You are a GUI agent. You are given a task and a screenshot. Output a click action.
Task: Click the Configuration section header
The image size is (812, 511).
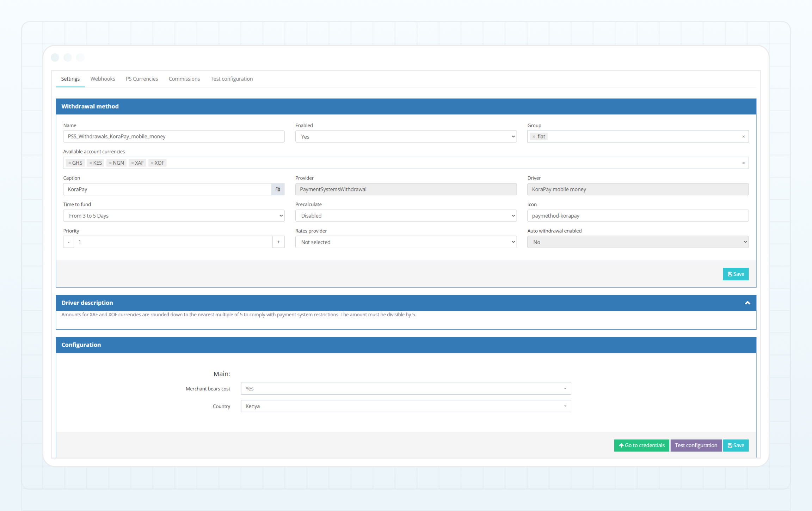click(x=406, y=345)
